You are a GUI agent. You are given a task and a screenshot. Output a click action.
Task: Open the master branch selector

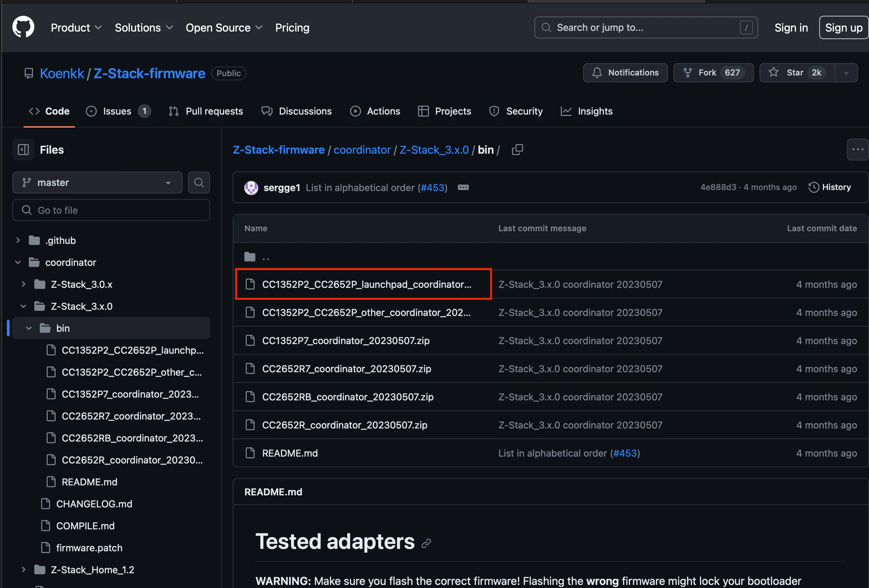[x=97, y=183]
